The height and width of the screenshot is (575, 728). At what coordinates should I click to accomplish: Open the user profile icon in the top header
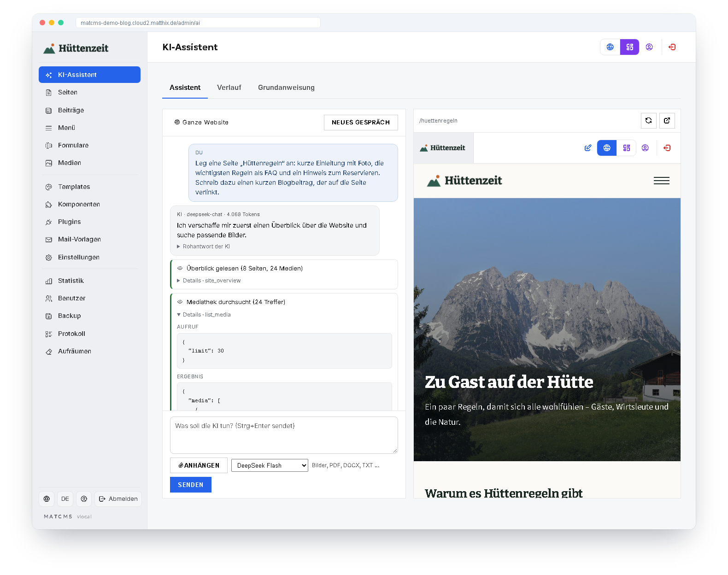click(x=649, y=47)
